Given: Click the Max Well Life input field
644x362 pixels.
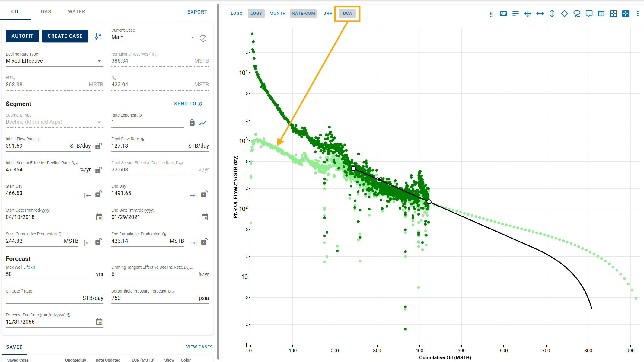Looking at the screenshot, I should [54, 274].
